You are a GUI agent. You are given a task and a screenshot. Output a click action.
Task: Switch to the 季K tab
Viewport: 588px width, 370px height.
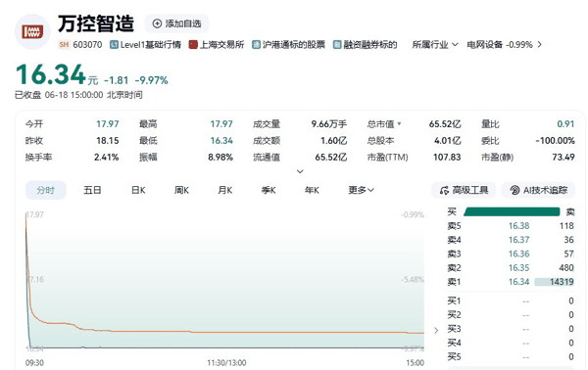click(x=269, y=190)
